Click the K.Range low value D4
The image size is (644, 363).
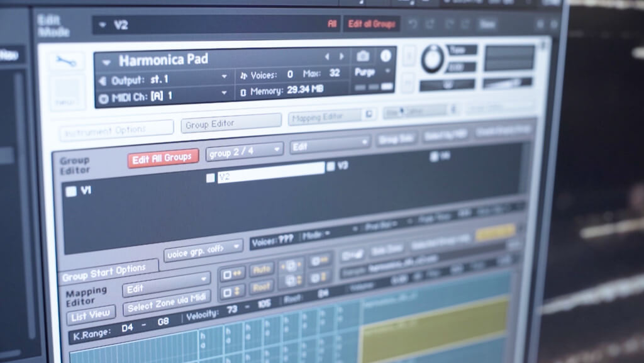click(127, 328)
